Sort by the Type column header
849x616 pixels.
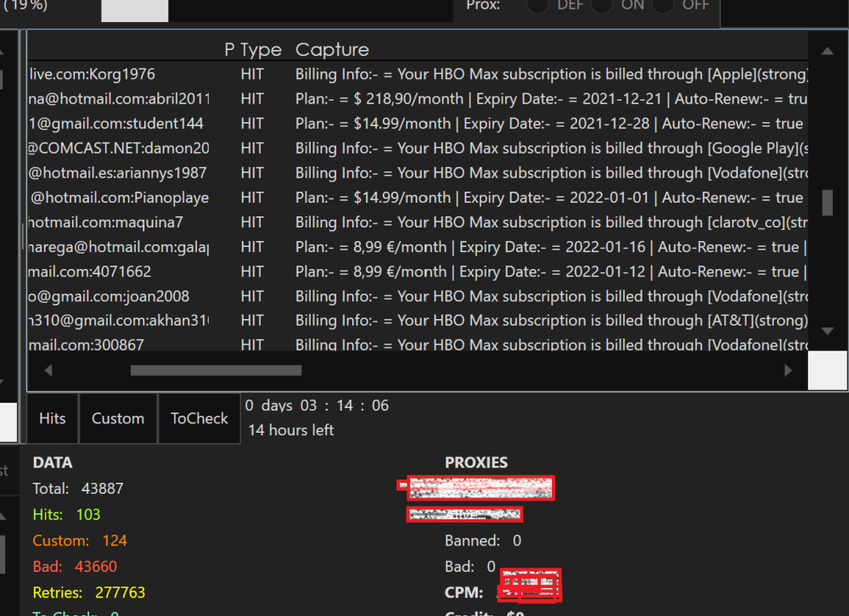pyautogui.click(x=261, y=50)
